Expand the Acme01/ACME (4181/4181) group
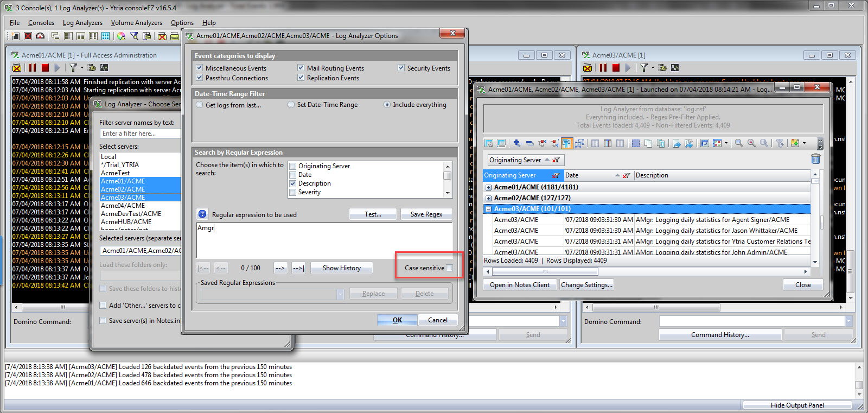Image resolution: width=868 pixels, height=413 pixels. [x=488, y=187]
